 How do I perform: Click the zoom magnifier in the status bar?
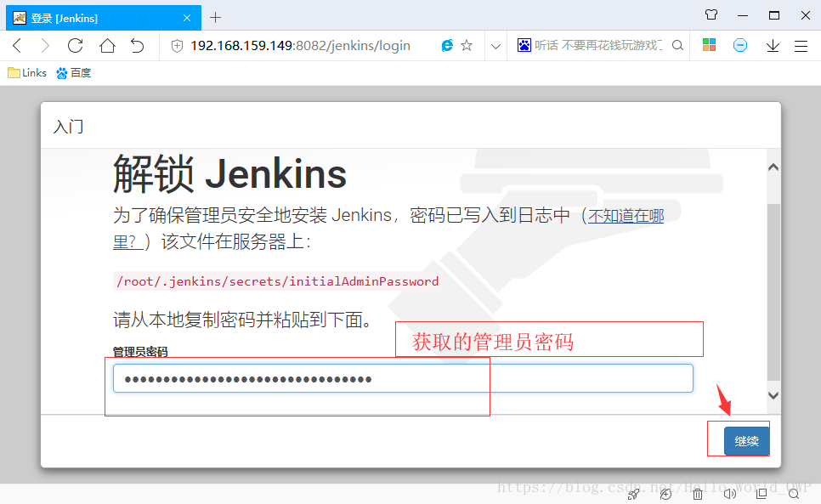tap(794, 494)
